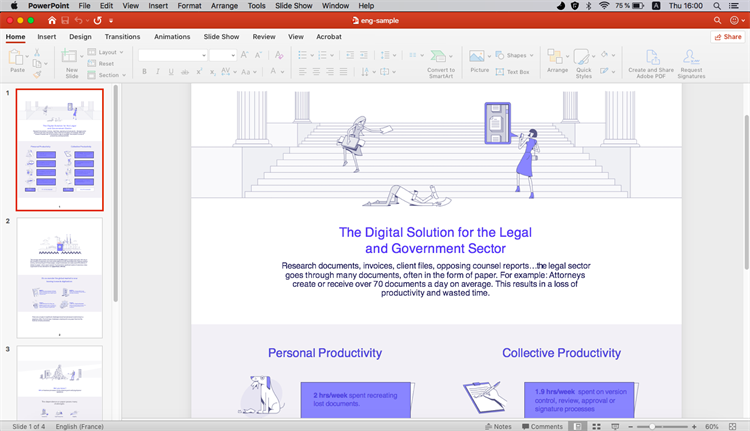Open the text direction options
This screenshot has height=431, width=750.
[368, 72]
